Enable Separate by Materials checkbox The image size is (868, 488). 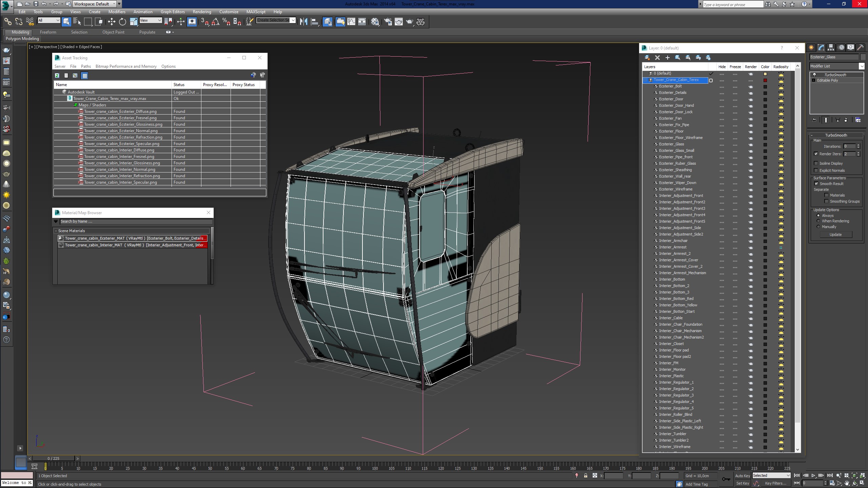(826, 195)
